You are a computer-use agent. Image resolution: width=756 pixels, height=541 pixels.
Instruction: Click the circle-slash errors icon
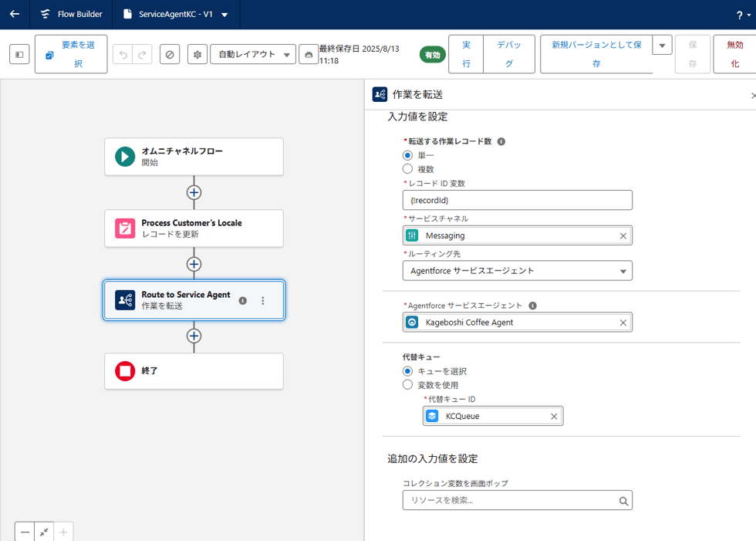pyautogui.click(x=170, y=55)
